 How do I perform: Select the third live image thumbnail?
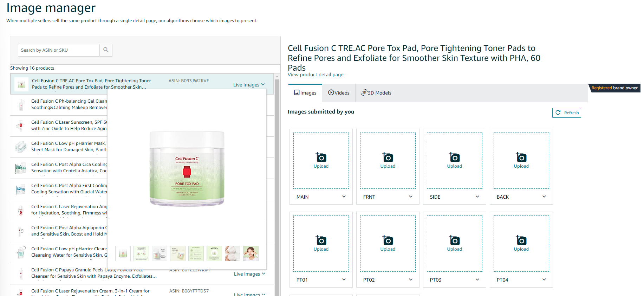pyautogui.click(x=160, y=253)
